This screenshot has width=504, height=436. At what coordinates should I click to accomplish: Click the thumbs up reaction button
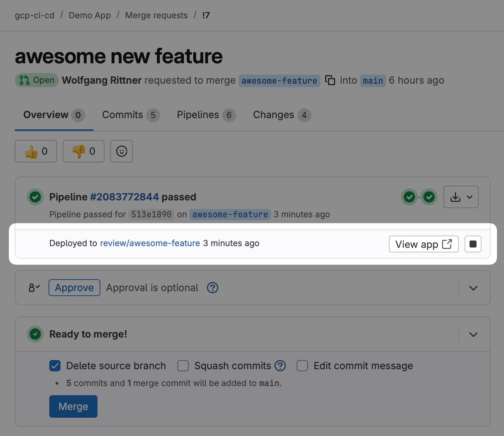tap(36, 151)
